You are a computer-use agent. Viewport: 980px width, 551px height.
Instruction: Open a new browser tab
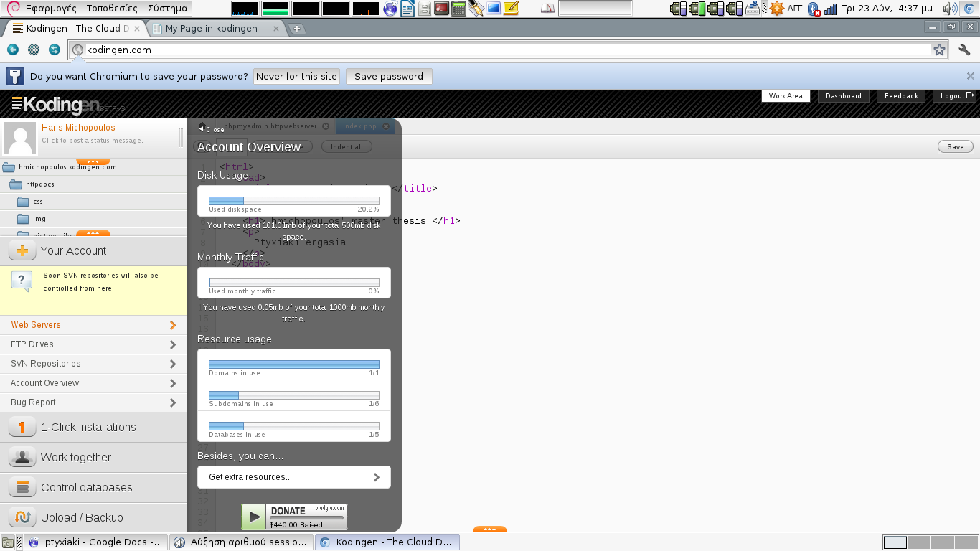click(297, 29)
